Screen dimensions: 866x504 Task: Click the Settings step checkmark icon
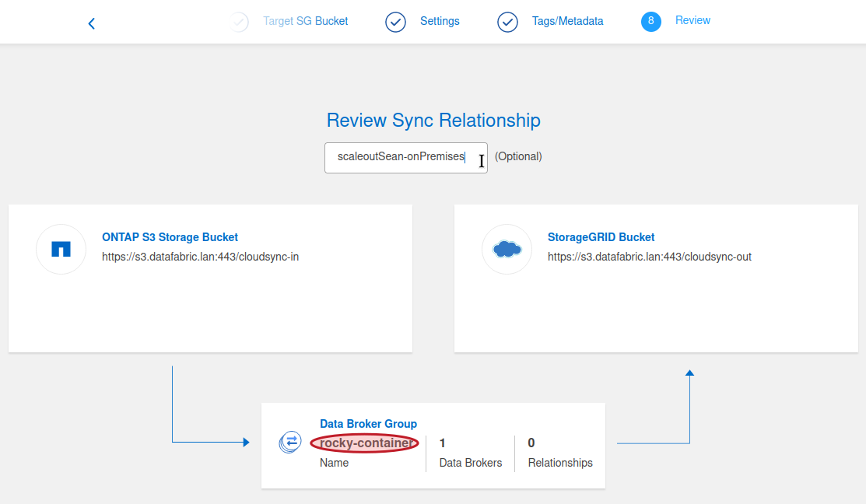[x=395, y=22]
